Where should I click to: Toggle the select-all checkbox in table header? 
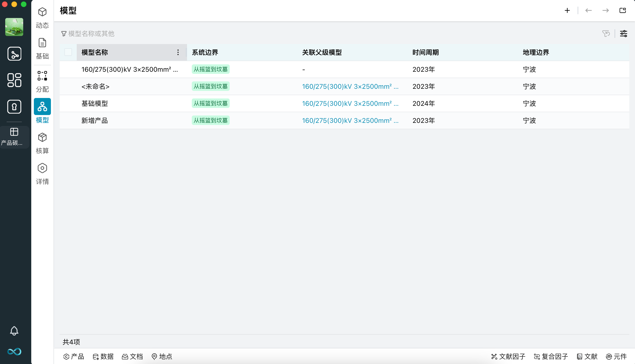click(x=68, y=52)
